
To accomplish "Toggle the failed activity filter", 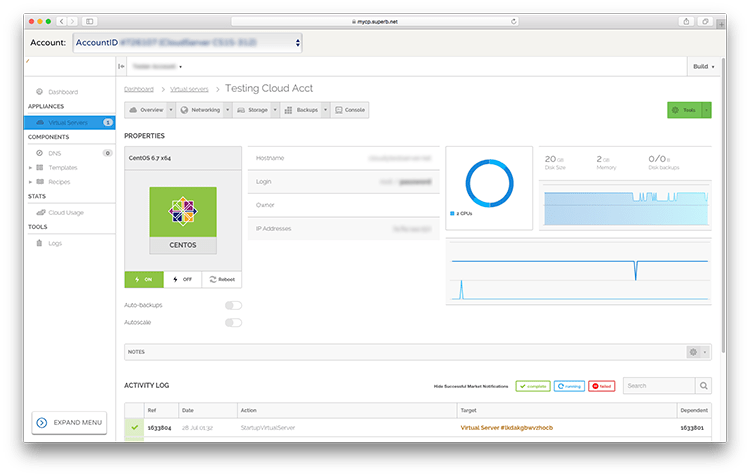I will 602,386.
